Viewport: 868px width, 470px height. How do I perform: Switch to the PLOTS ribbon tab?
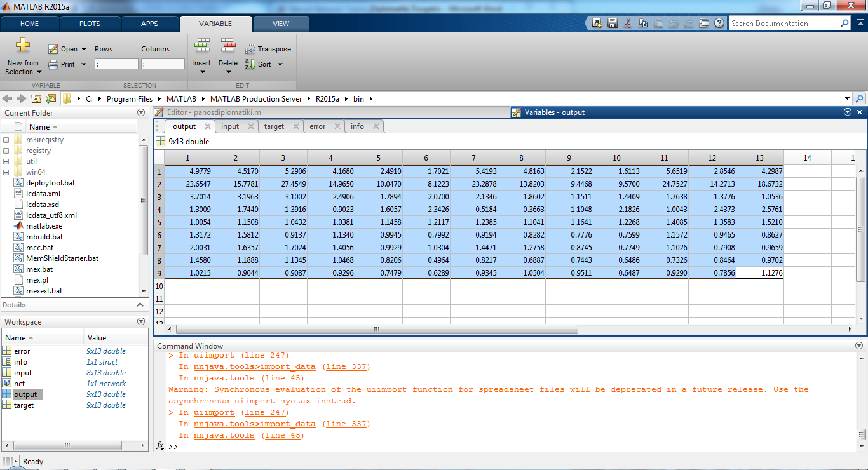coord(90,23)
